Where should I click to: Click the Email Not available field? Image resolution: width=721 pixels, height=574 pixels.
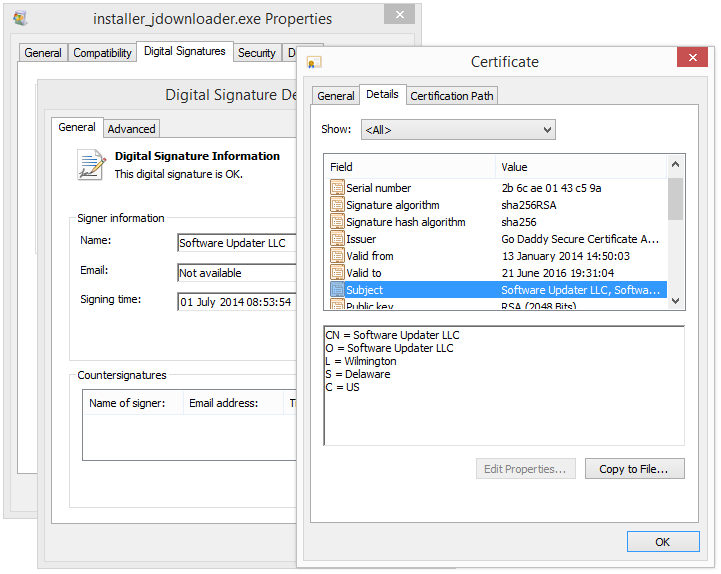[x=237, y=273]
